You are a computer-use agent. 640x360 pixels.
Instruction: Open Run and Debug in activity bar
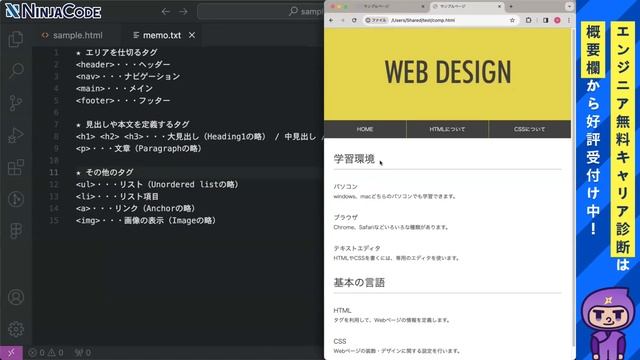16,135
